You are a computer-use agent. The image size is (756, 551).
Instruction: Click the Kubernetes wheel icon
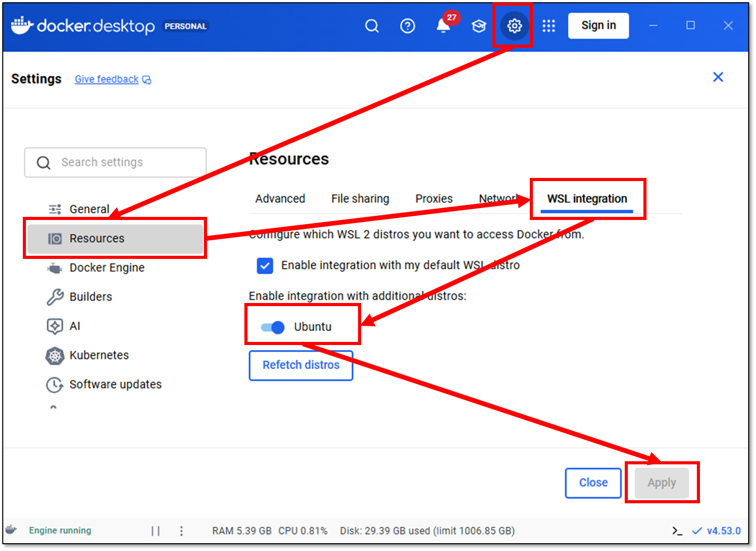click(55, 355)
